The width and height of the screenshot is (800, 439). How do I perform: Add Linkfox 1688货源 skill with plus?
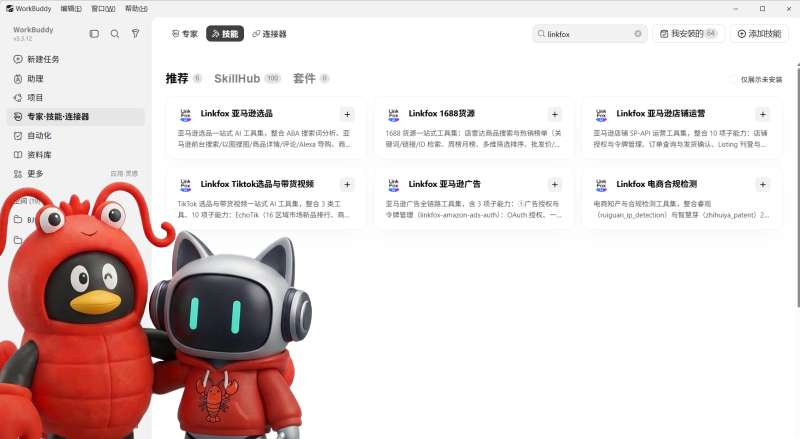(x=555, y=114)
